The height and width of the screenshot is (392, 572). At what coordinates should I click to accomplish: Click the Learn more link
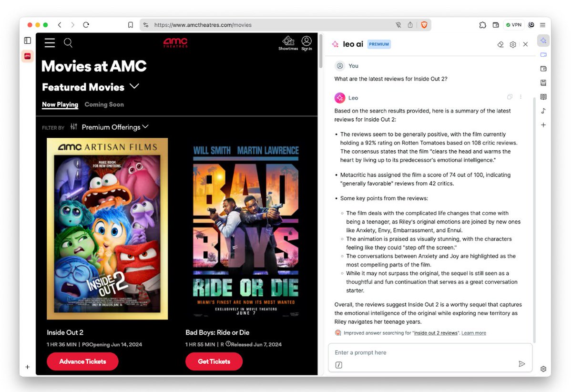[x=474, y=333]
